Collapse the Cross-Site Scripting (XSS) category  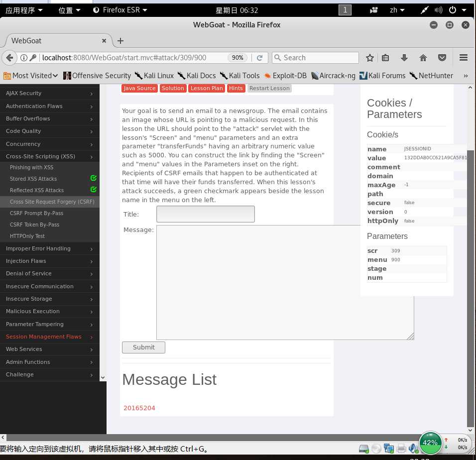pyautogui.click(x=50, y=156)
